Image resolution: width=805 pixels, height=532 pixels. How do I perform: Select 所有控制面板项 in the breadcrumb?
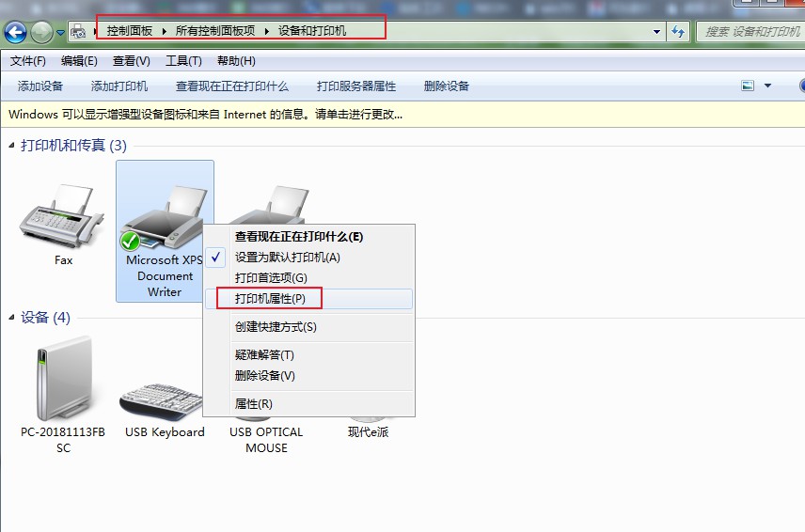point(215,31)
